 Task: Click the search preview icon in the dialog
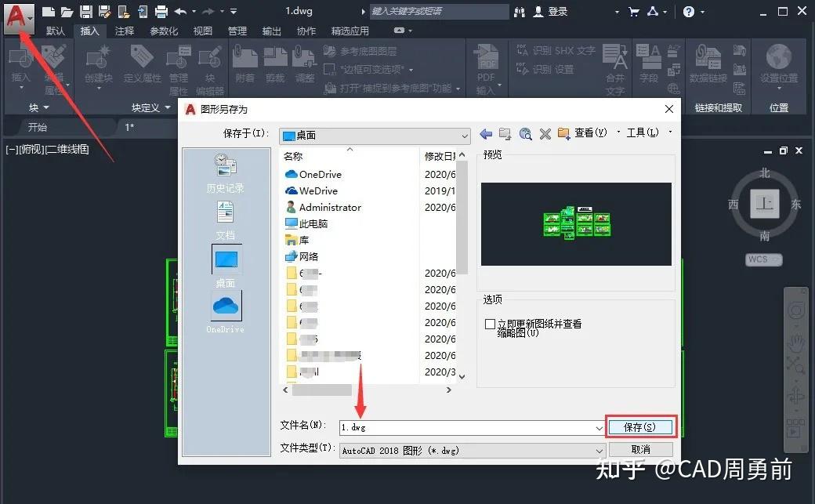coord(525,132)
